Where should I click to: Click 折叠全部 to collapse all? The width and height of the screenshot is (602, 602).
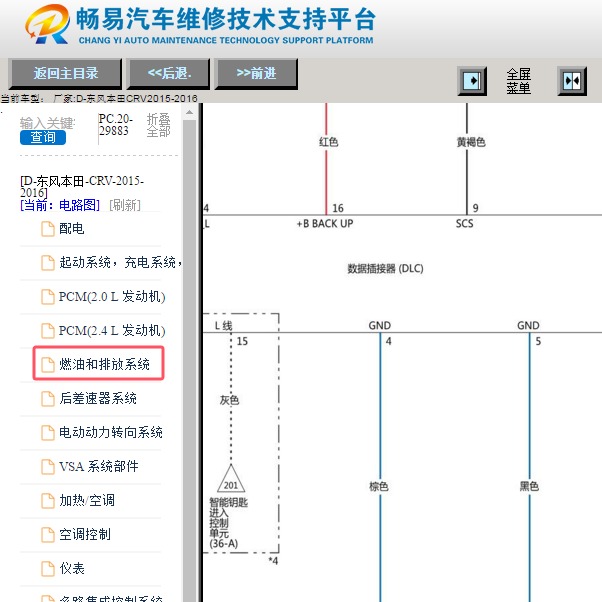point(158,125)
